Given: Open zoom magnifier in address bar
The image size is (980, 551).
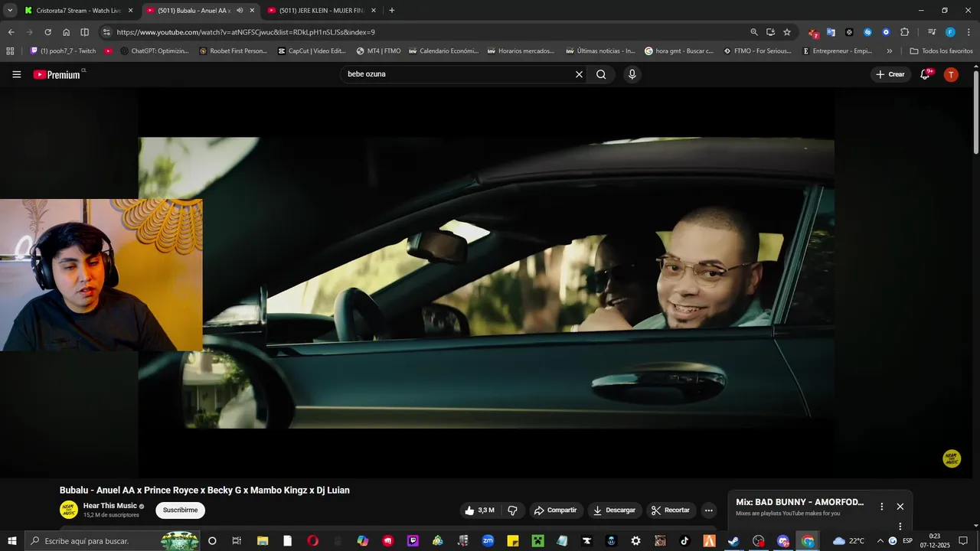Looking at the screenshot, I should (754, 32).
